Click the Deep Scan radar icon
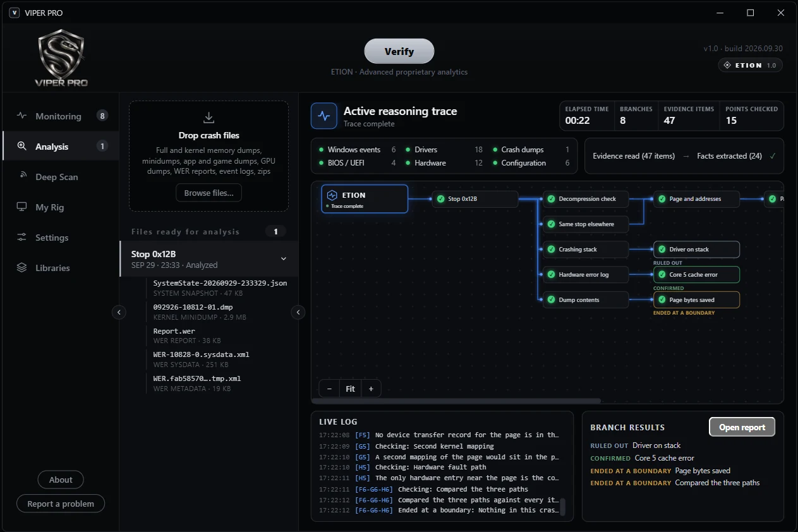The image size is (798, 532). click(x=22, y=176)
